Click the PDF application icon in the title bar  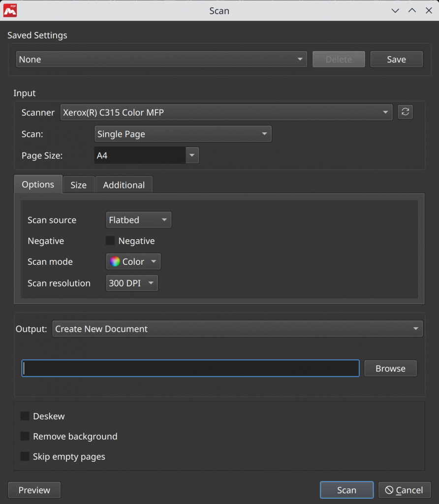point(10,10)
